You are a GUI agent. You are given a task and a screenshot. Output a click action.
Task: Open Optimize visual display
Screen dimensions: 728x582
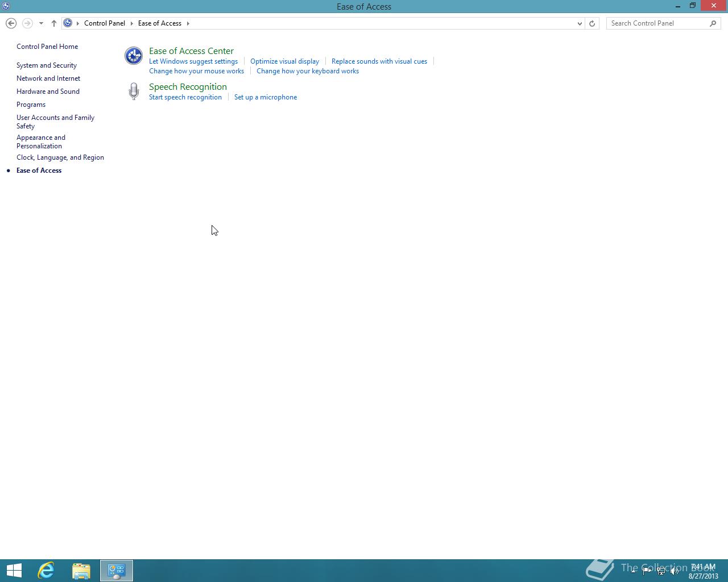click(x=284, y=61)
